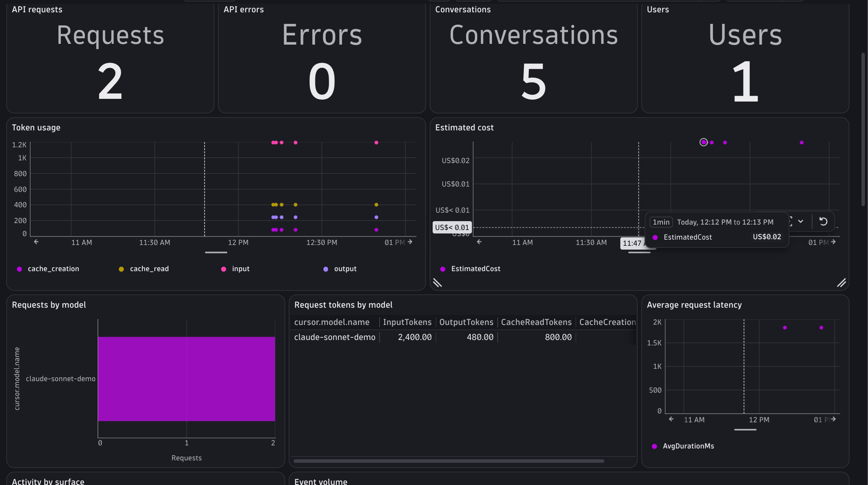Viewport: 868px width, 485px height.
Task: Click the 12:59 PM input data point in Token usage
Action: click(376, 143)
